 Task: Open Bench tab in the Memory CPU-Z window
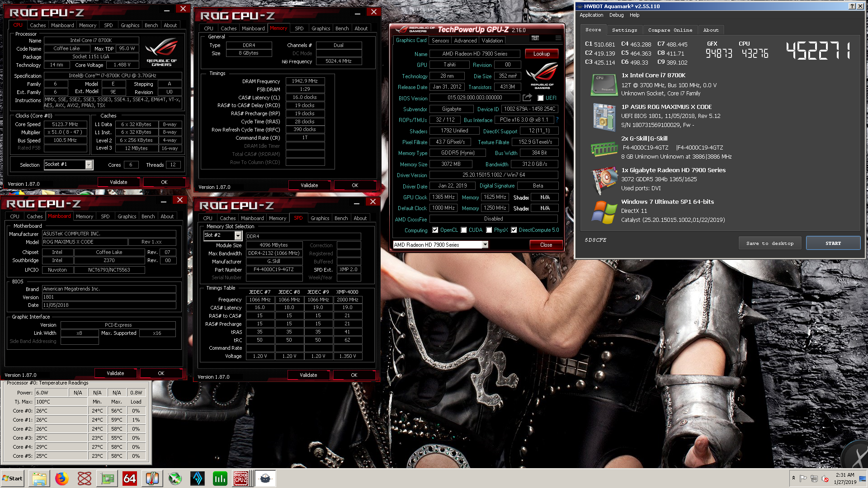point(342,28)
